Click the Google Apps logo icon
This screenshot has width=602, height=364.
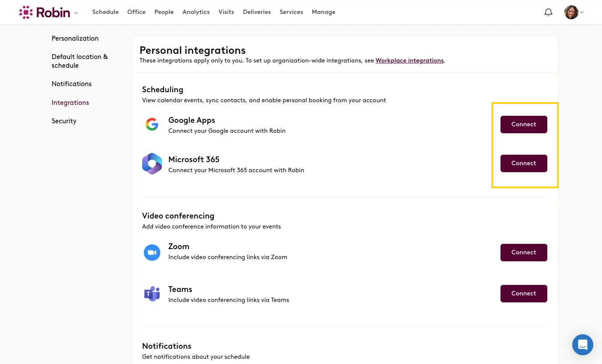pos(152,125)
